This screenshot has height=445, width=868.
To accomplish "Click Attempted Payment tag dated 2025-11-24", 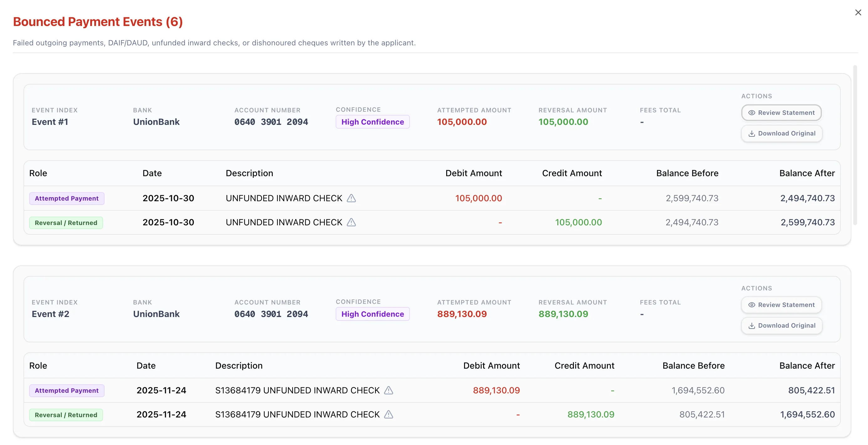I will click(67, 390).
